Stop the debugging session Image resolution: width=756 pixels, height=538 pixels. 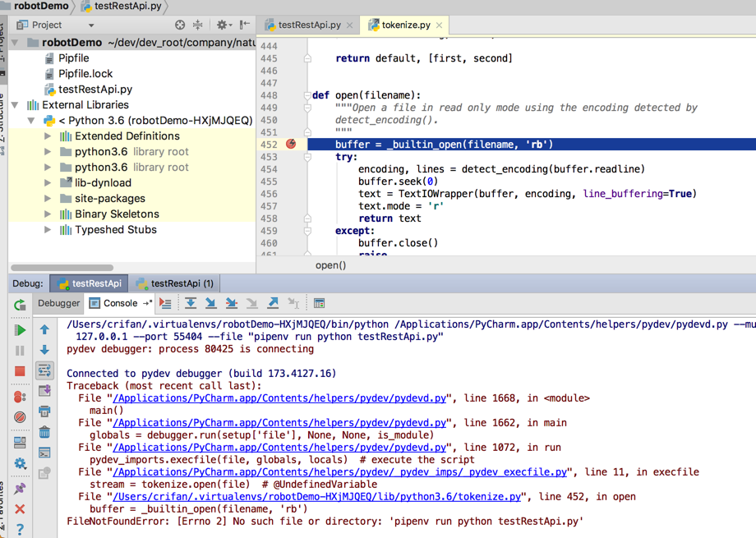click(x=18, y=372)
